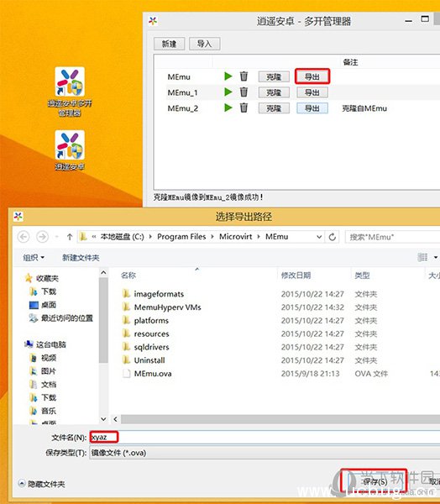Change the file view layout icon
This screenshot has width=440, height=504.
422,257
